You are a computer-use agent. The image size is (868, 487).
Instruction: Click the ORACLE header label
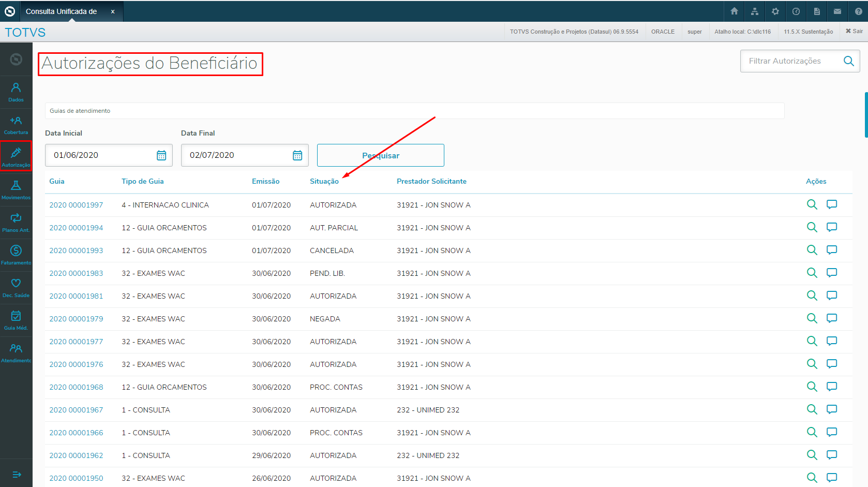[663, 32]
